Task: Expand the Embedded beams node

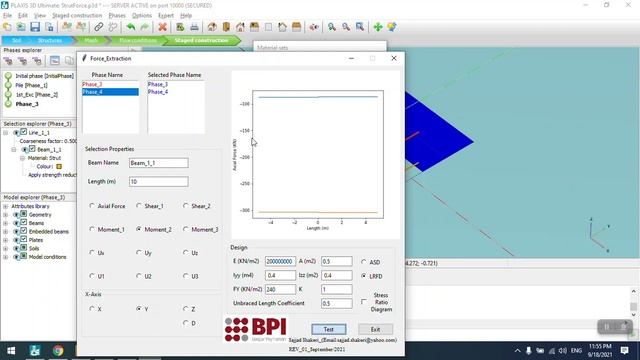Action: [x=5, y=232]
